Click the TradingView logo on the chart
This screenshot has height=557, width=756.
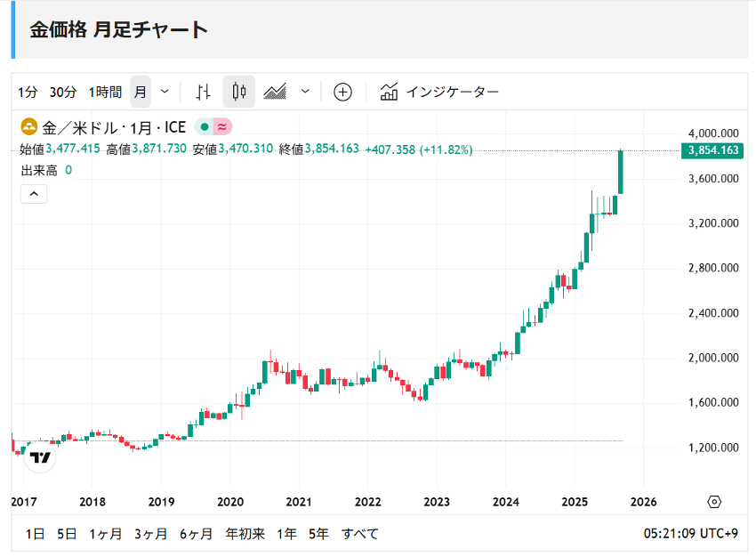39,456
